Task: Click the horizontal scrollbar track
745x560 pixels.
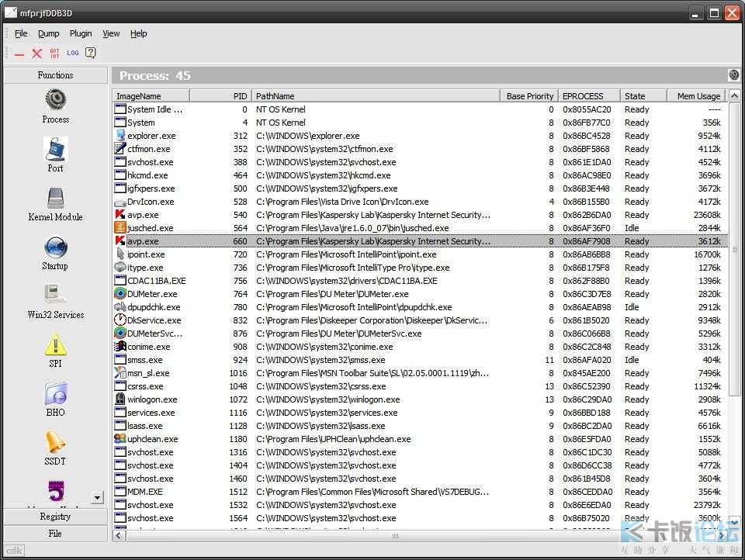Action: tap(420, 536)
